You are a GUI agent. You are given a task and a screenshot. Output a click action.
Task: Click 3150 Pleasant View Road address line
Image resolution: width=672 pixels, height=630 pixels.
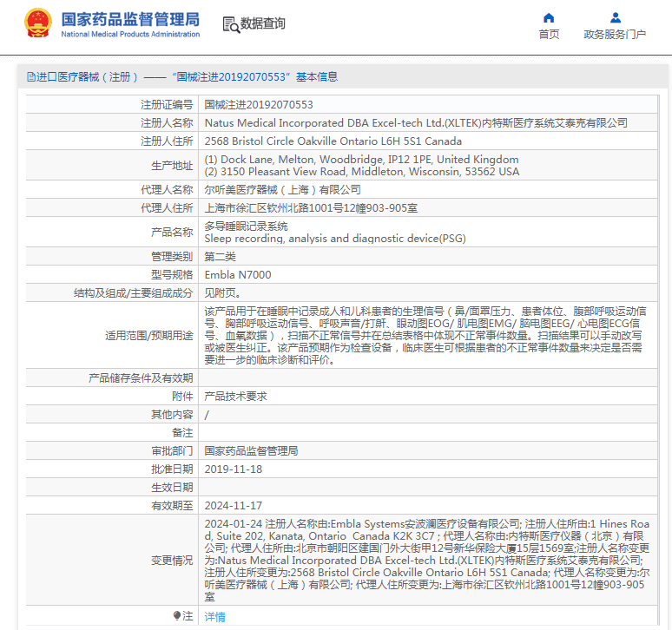362,172
